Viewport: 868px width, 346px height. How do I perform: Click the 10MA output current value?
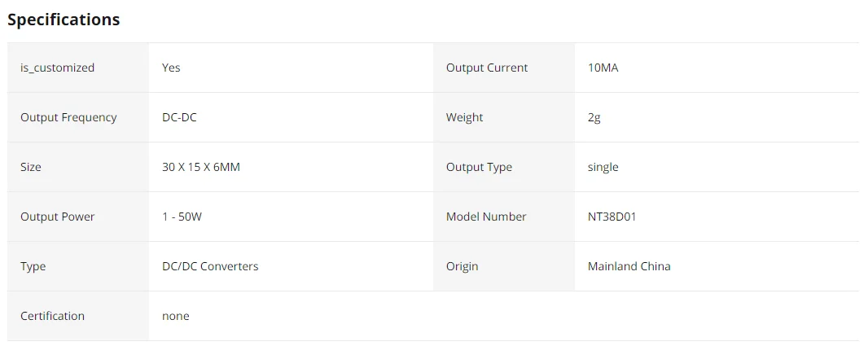(x=603, y=68)
